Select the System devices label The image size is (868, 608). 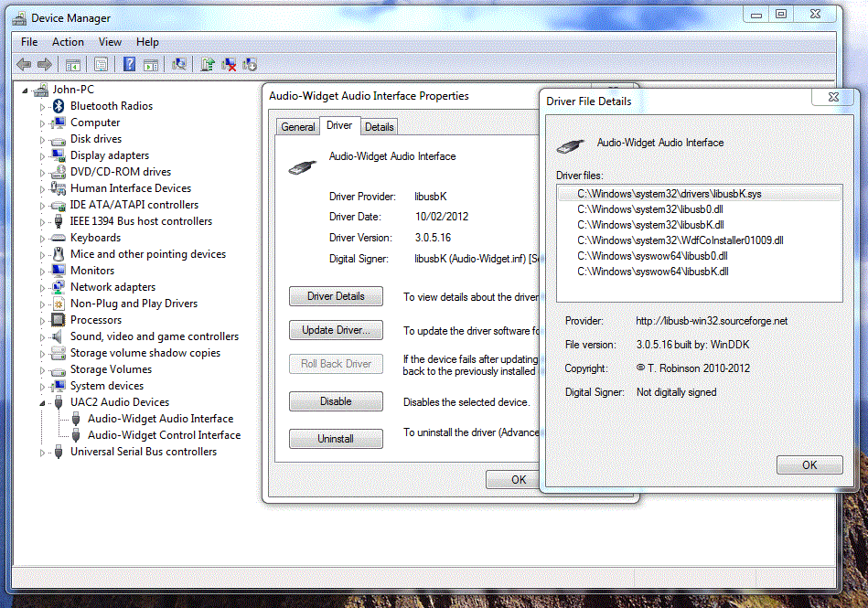tap(107, 386)
